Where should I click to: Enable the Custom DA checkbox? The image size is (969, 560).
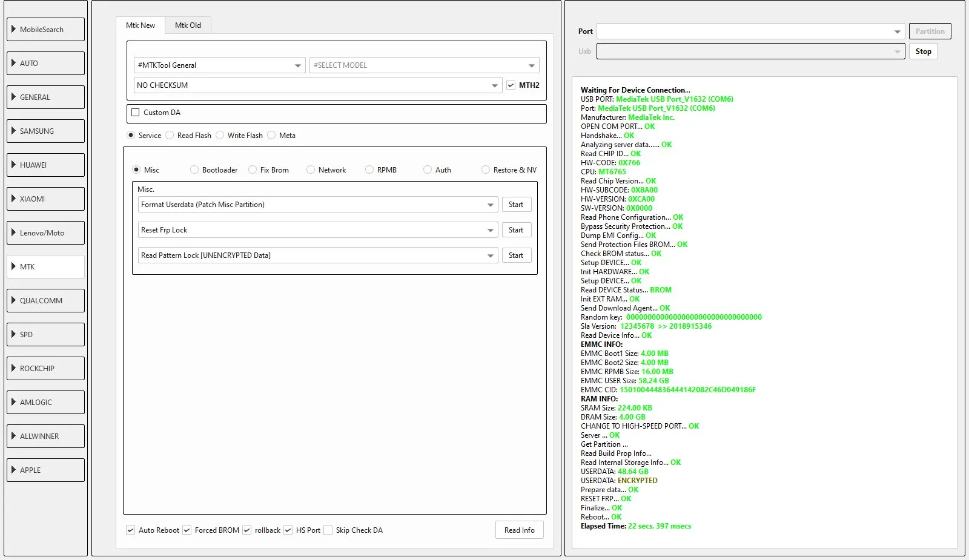[x=136, y=113]
